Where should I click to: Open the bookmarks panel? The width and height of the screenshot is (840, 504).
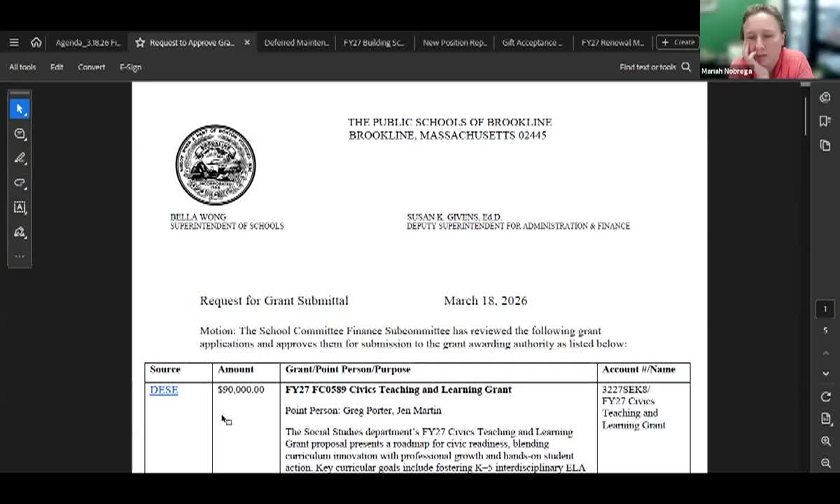[x=825, y=120]
